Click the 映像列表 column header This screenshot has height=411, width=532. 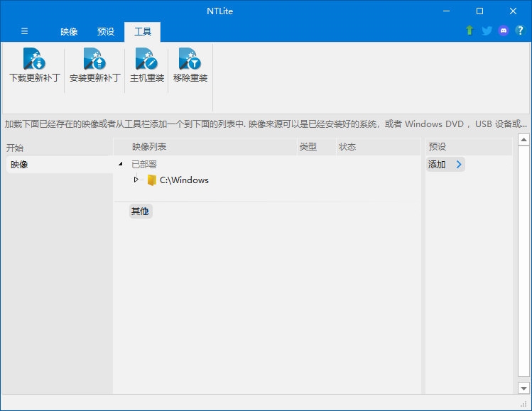pyautogui.click(x=205, y=147)
